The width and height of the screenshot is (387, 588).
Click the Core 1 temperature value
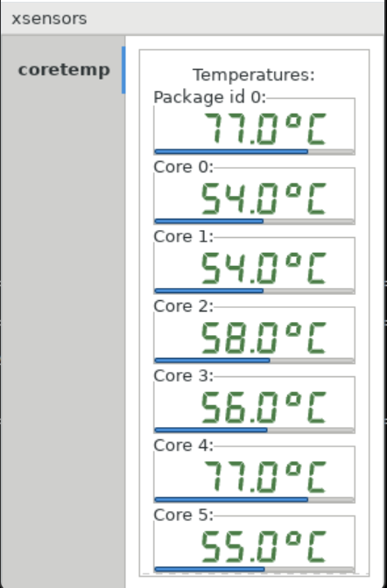click(x=264, y=269)
